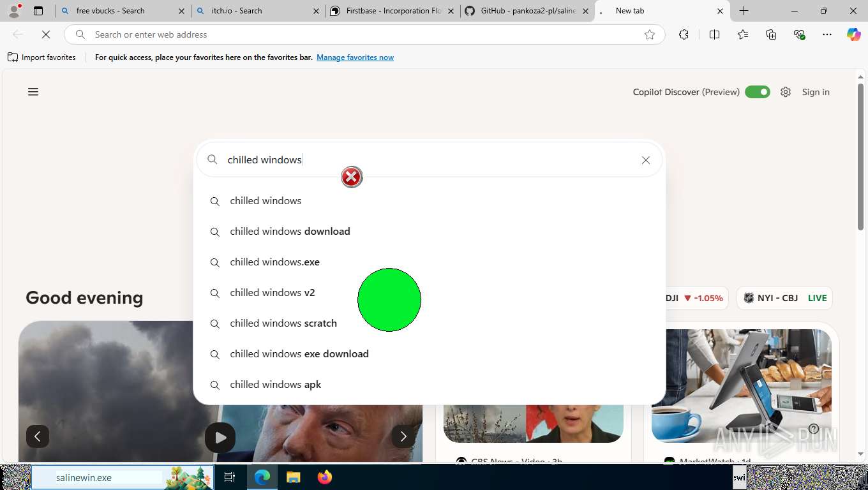
Task: Close the Firstbase Incorporation tab
Action: 452,11
